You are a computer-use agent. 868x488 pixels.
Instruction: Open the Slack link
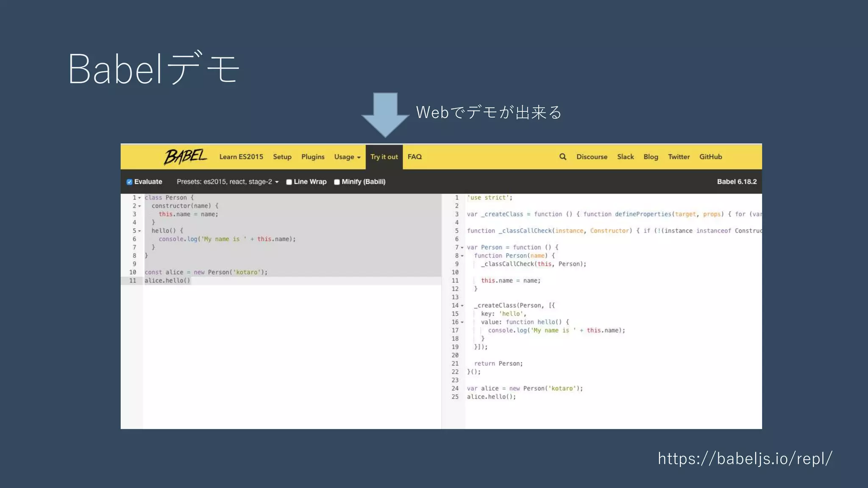pos(626,157)
